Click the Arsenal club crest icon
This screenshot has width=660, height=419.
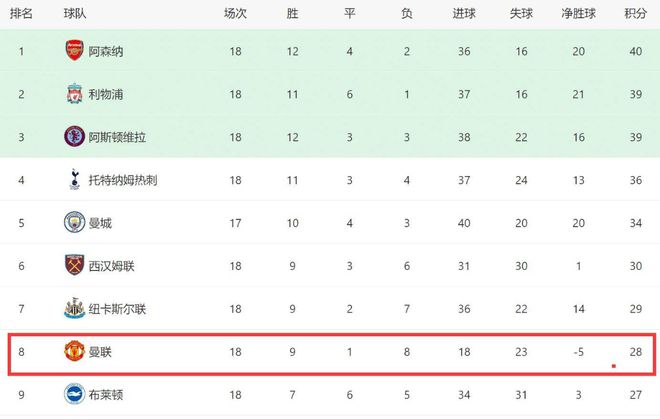point(75,51)
